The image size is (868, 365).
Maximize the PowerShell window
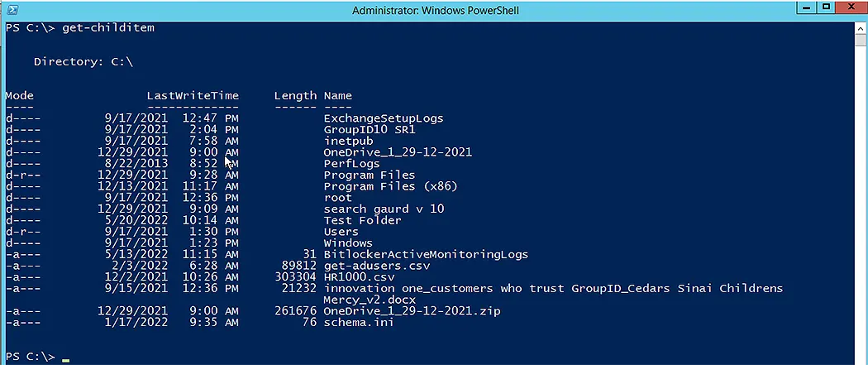pyautogui.click(x=827, y=6)
